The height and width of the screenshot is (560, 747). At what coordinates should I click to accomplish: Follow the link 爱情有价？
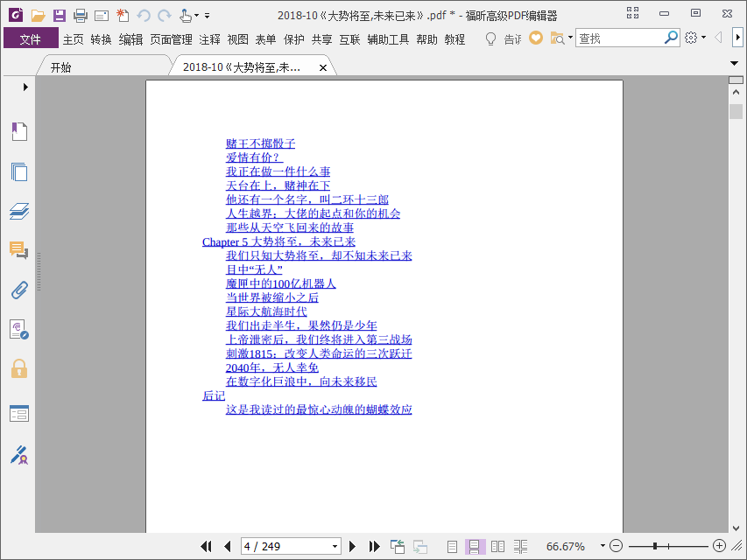tap(254, 157)
